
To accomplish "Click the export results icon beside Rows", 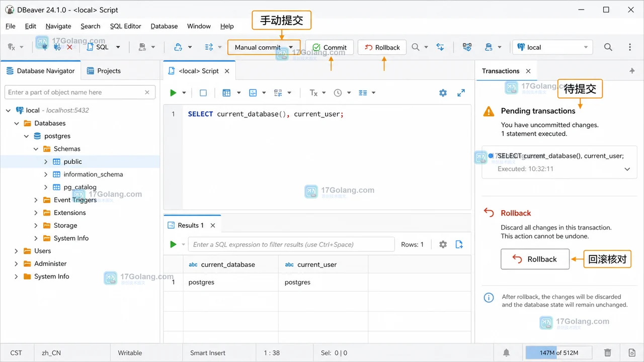I will point(459,244).
